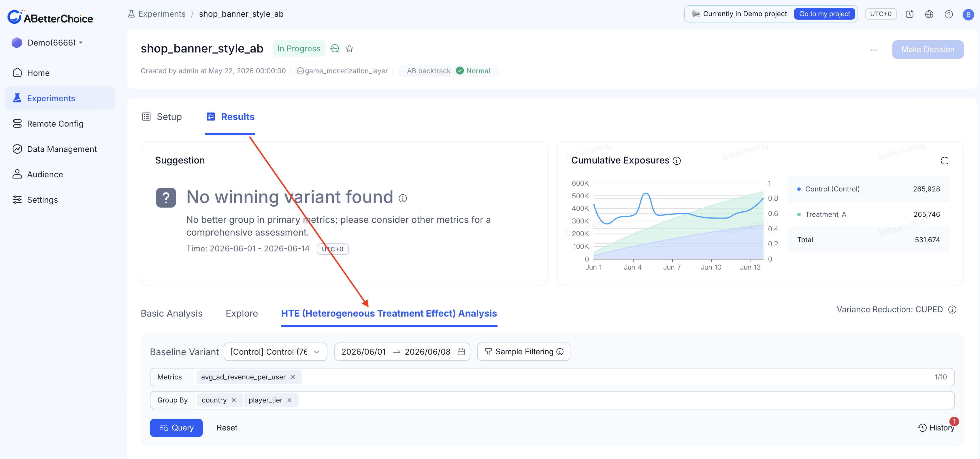
Task: Open AB backtrack link
Action: [428, 71]
